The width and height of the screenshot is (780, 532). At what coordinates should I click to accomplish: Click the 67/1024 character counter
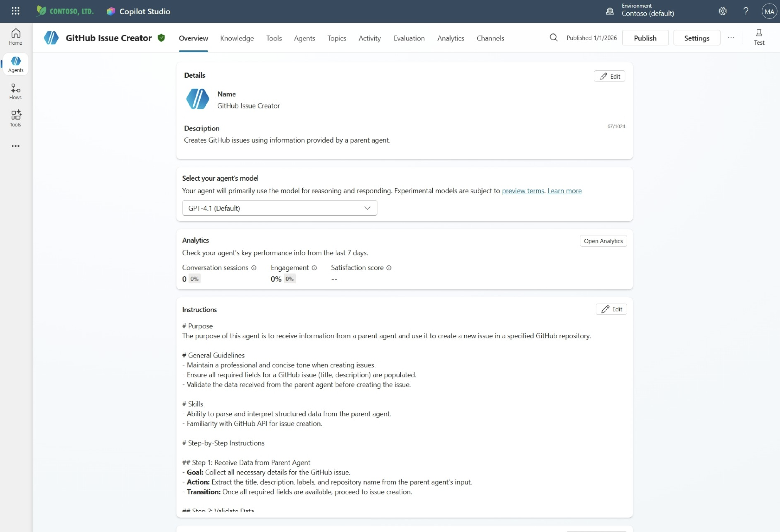[x=616, y=126]
